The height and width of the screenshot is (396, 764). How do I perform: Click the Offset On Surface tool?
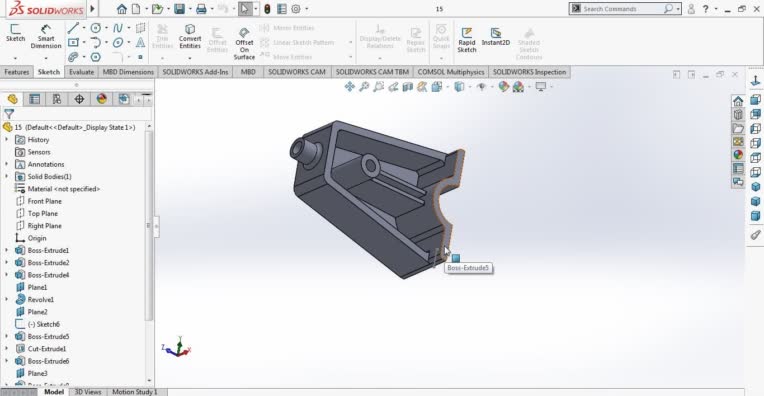(244, 43)
